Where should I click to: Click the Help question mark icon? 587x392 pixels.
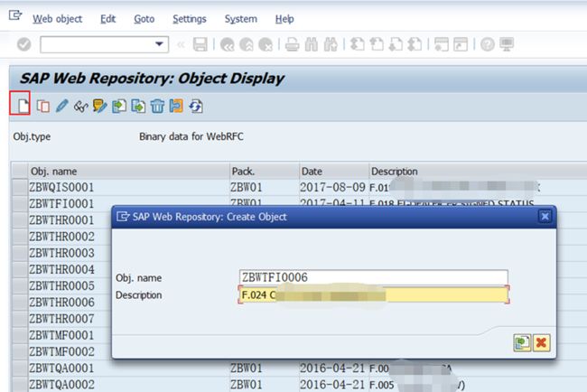[x=488, y=44]
